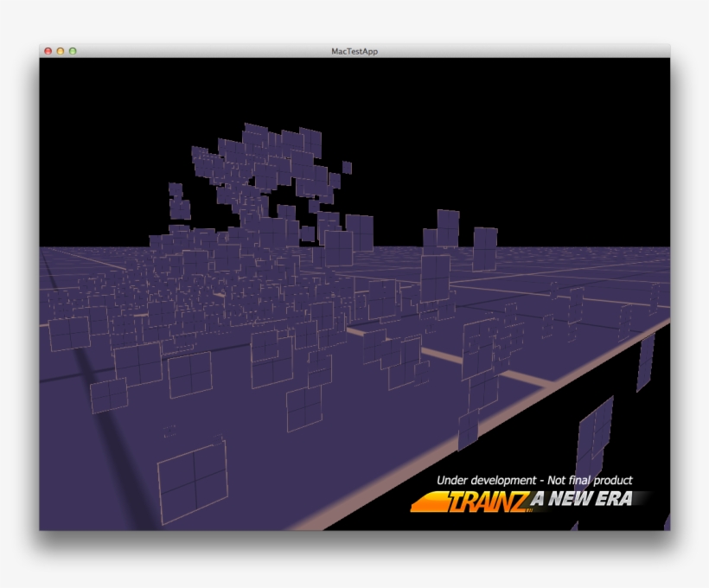Image resolution: width=709 pixels, height=588 pixels.
Task: Pick the small isolated tile right of the treetop cluster
Action: point(347,167)
